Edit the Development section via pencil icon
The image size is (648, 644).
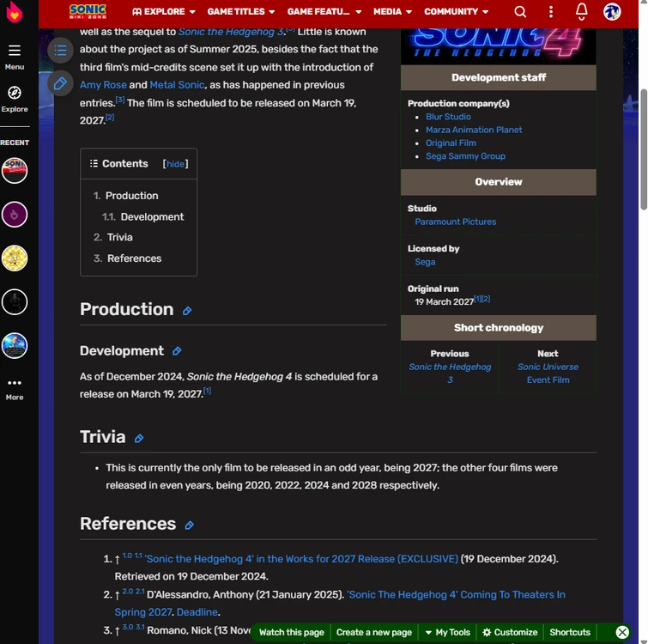click(x=177, y=351)
